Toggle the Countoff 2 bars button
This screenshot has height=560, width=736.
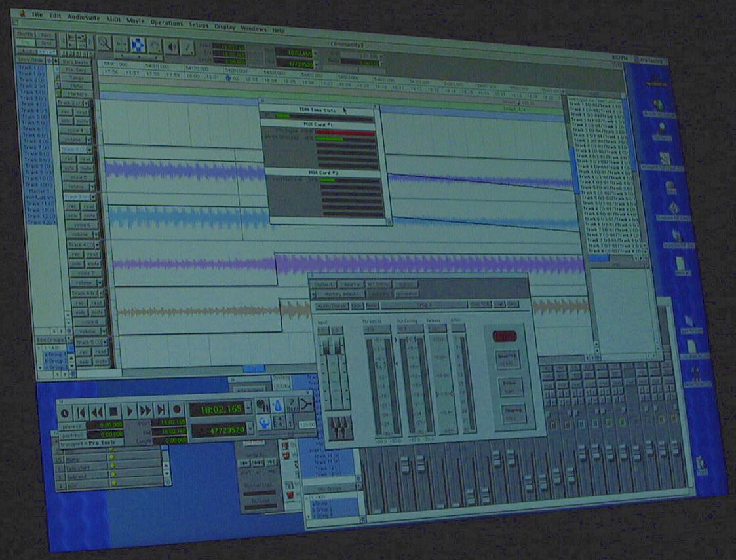click(x=292, y=404)
